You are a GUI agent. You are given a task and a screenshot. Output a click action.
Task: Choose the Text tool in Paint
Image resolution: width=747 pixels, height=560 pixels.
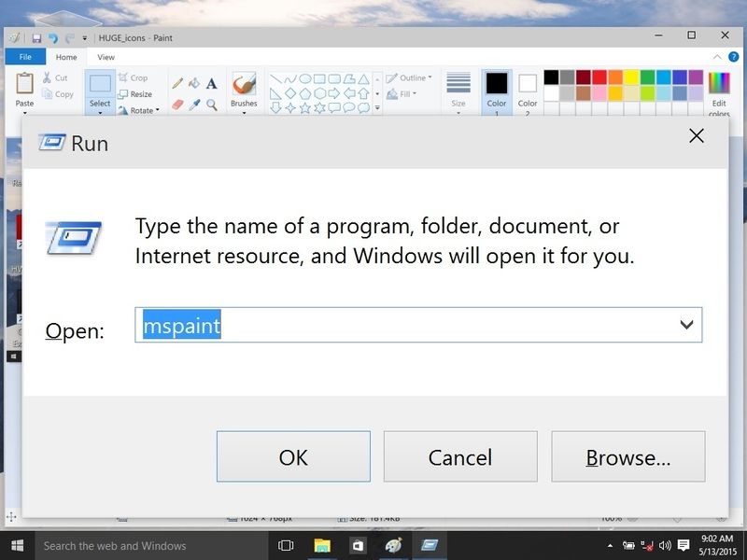pyautogui.click(x=212, y=83)
